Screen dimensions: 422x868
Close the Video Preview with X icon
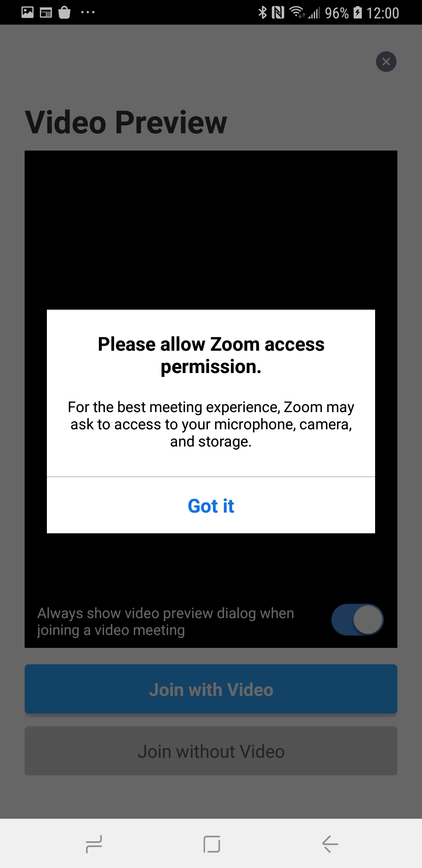[386, 62]
